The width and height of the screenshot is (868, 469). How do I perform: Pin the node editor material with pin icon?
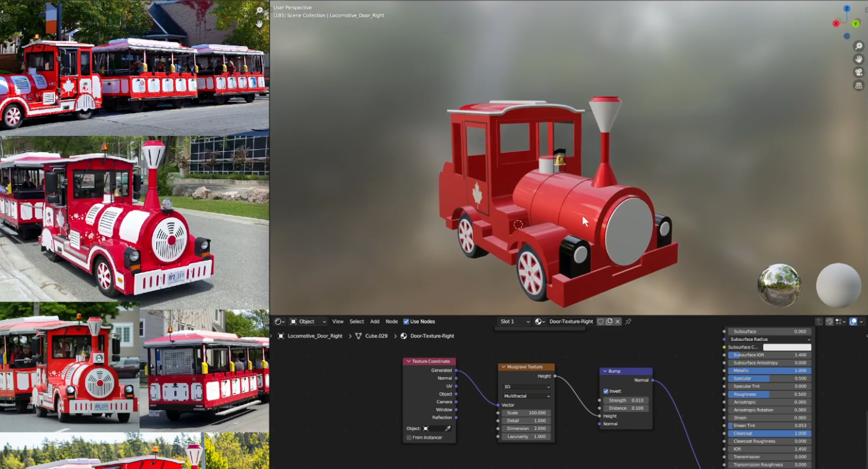pos(628,322)
